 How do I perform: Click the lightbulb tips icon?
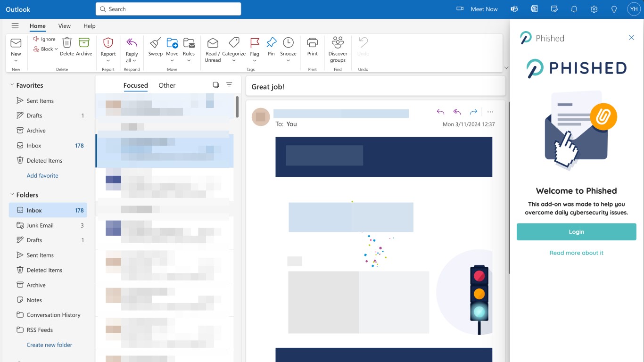(614, 9)
